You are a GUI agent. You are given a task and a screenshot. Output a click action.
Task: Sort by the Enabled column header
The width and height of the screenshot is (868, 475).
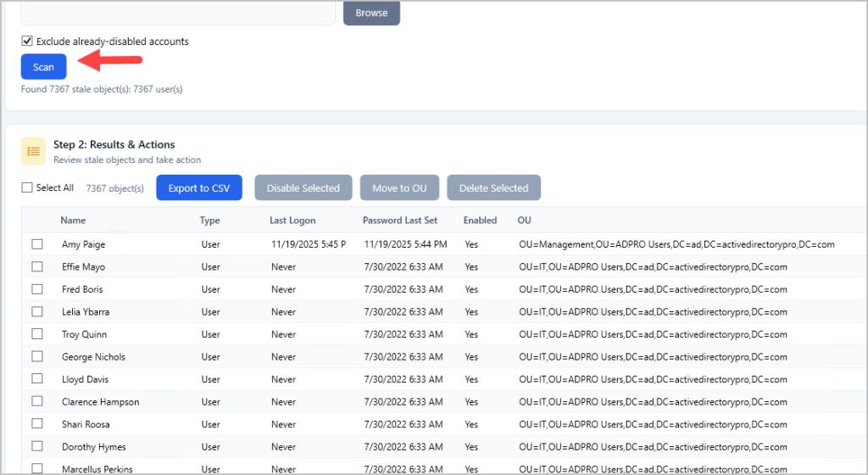click(x=480, y=221)
